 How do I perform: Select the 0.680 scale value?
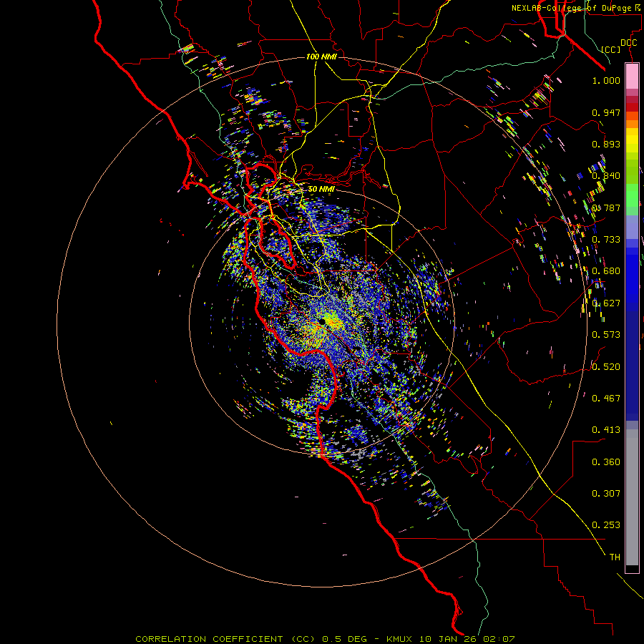tap(606, 271)
